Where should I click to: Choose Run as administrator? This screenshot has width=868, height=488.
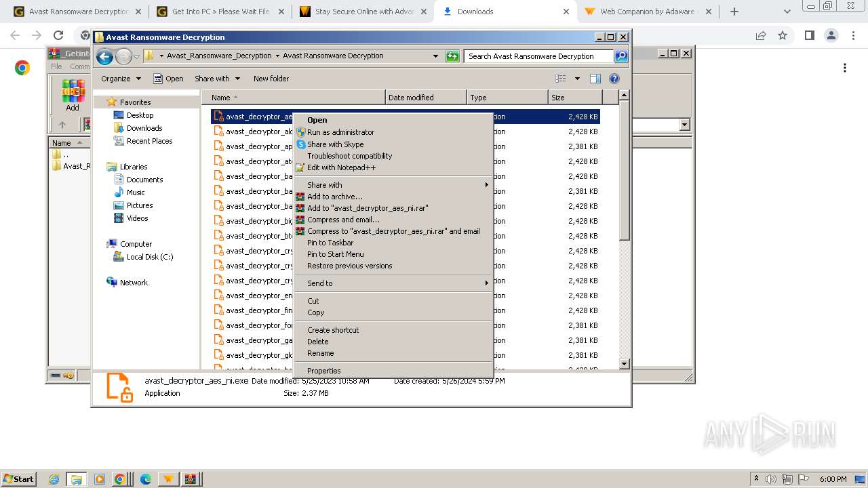coord(393,132)
